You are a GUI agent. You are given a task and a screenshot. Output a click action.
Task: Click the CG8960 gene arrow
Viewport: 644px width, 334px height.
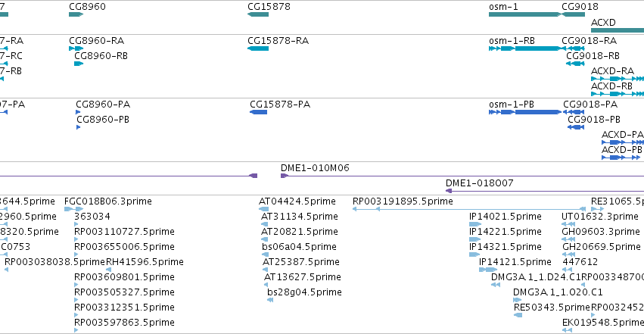pos(76,14)
